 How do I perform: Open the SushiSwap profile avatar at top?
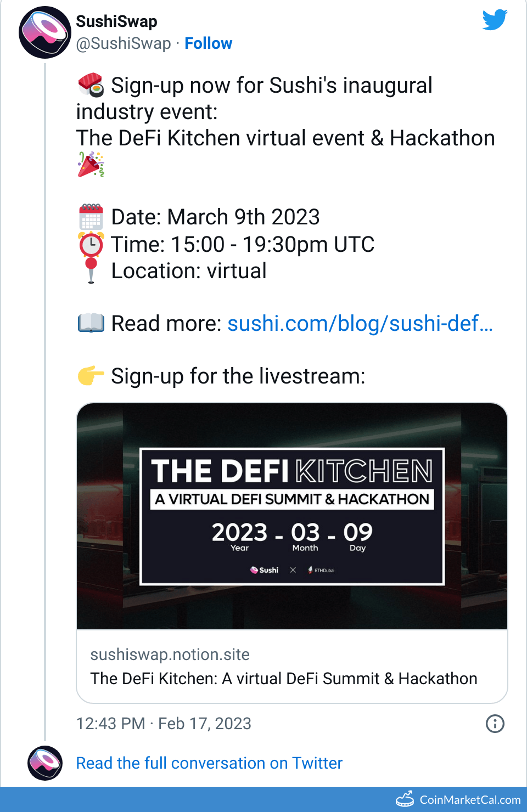(45, 32)
